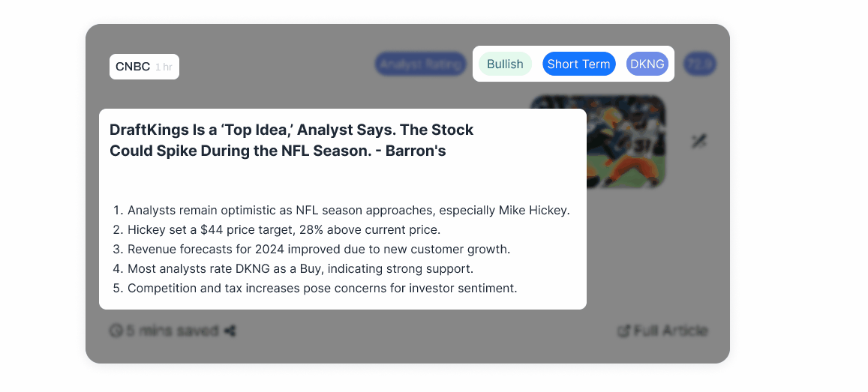Click the clock icon before 5 mins saved
This screenshot has height=392, width=868.
point(116,331)
